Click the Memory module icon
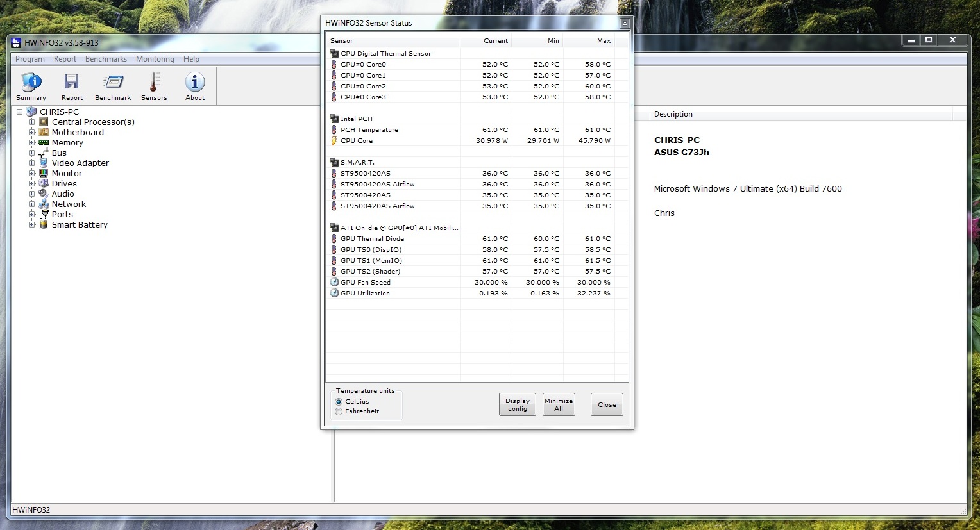This screenshot has height=530, width=980. click(x=44, y=142)
